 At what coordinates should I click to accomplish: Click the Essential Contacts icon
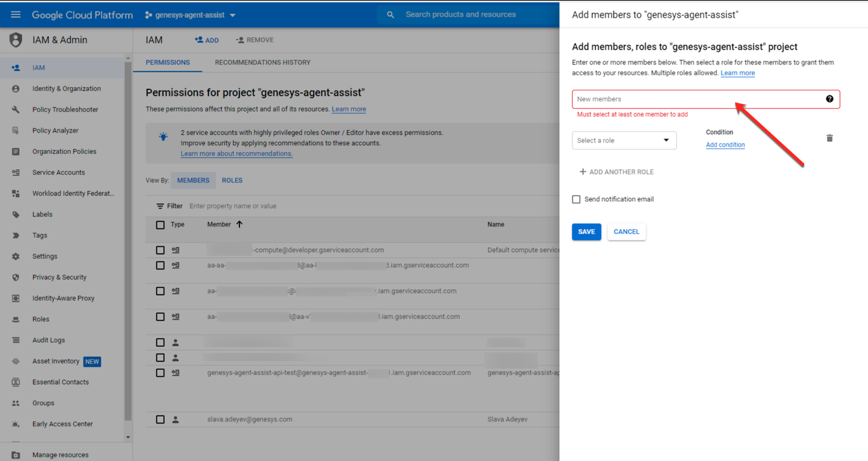[x=15, y=382]
